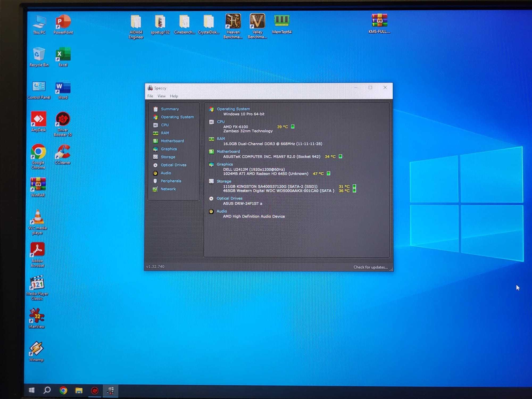Viewport: 532px width, 399px height.
Task: Open Motherboard section in Speccy sidebar
Action: [172, 141]
